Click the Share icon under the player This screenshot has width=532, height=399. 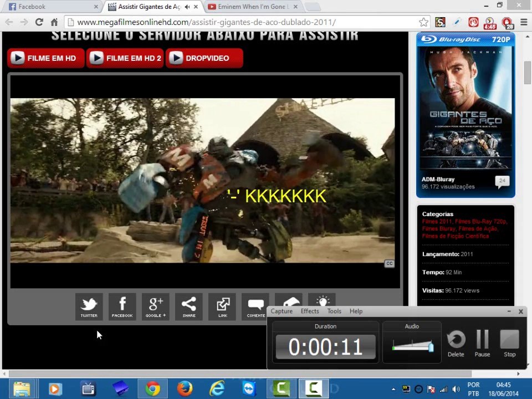coord(188,306)
